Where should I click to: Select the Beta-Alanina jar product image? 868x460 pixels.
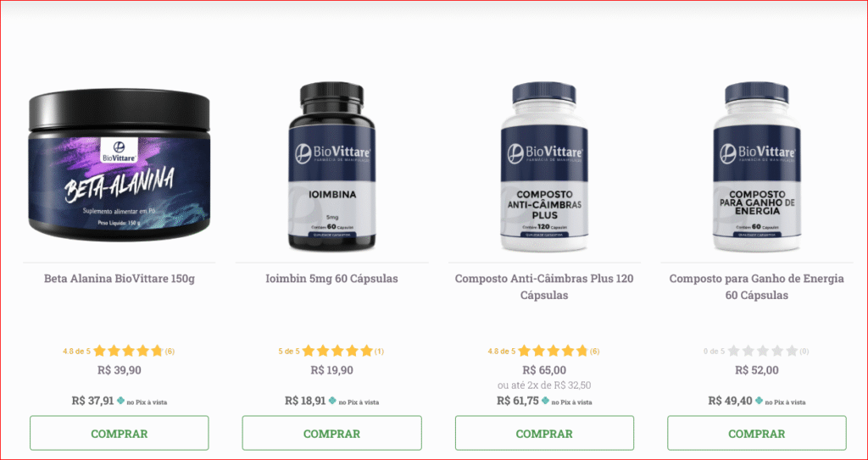[119, 164]
